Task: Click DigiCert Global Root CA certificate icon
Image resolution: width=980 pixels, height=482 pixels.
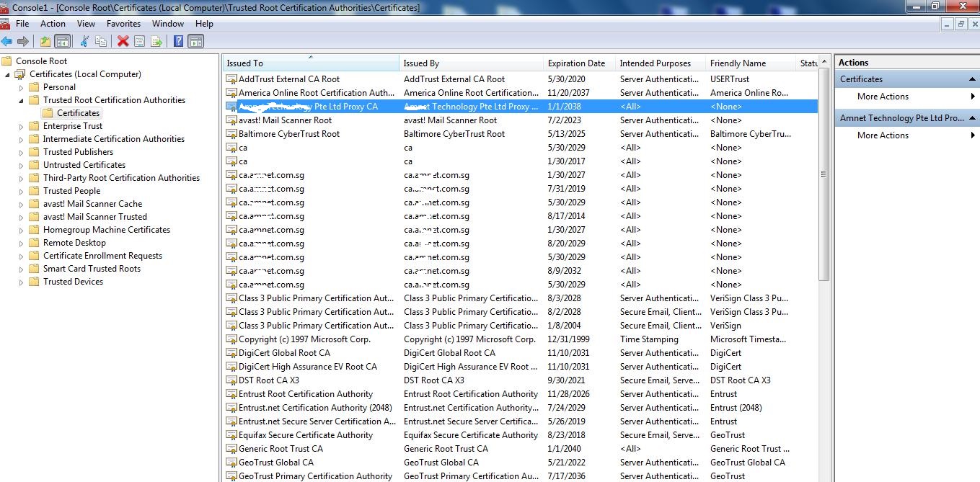Action: [x=231, y=353]
